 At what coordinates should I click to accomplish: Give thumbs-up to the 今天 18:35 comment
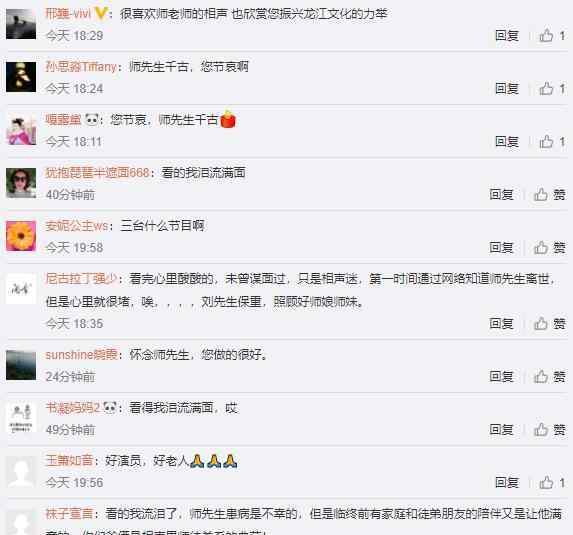click(549, 323)
